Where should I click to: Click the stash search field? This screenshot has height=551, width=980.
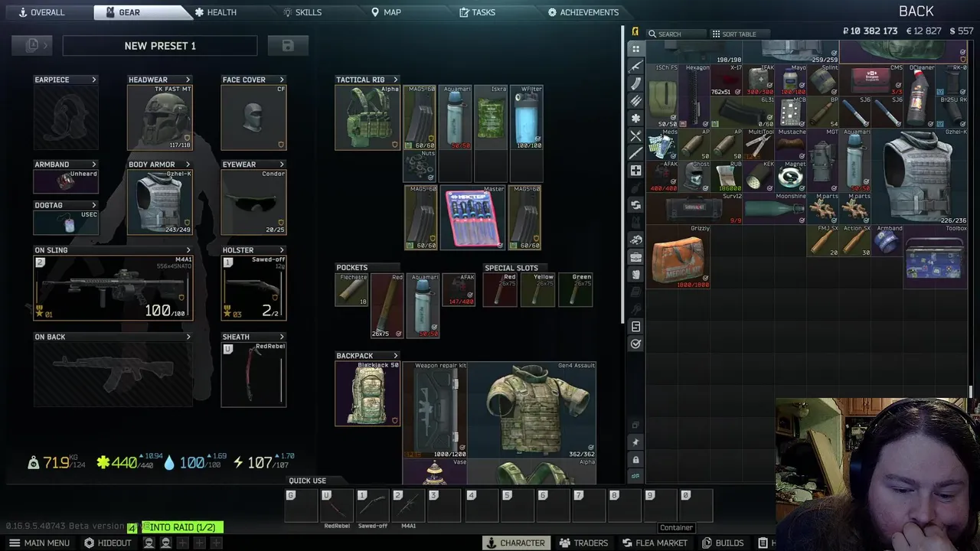pyautogui.click(x=676, y=34)
